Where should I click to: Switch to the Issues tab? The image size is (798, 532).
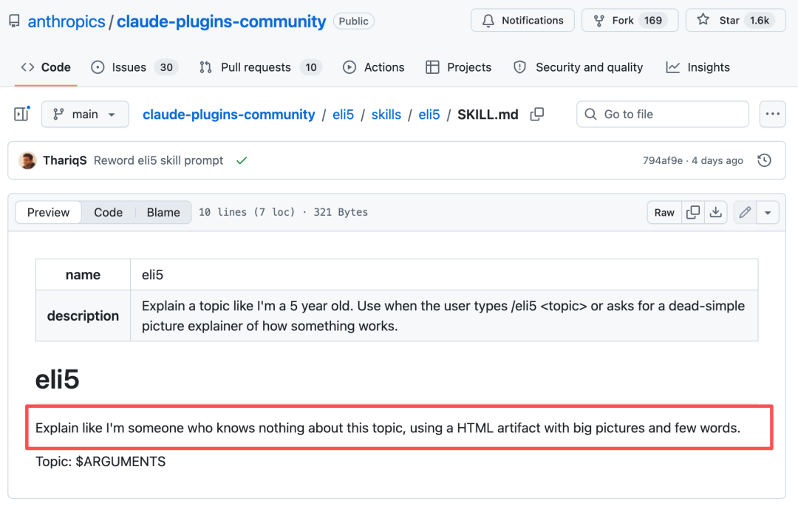[134, 67]
